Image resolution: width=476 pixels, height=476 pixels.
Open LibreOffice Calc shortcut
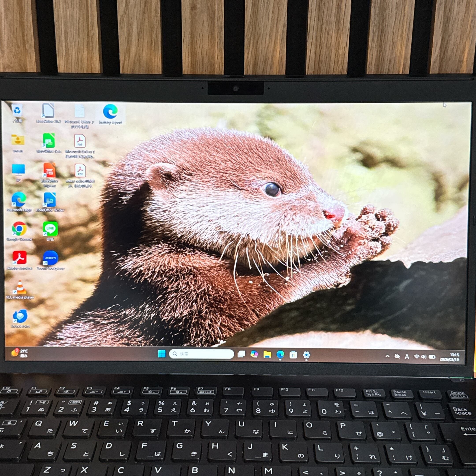point(49,141)
